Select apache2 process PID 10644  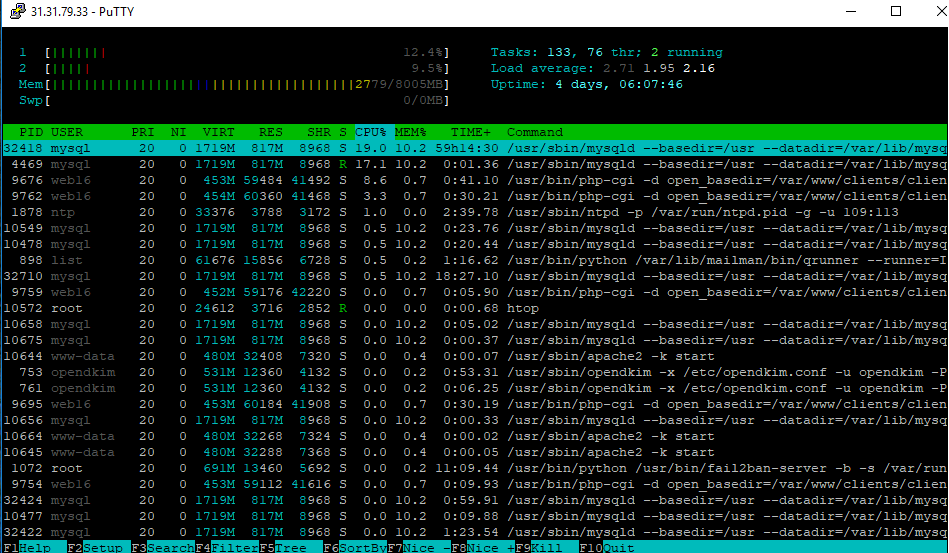pyautogui.click(x=474, y=356)
